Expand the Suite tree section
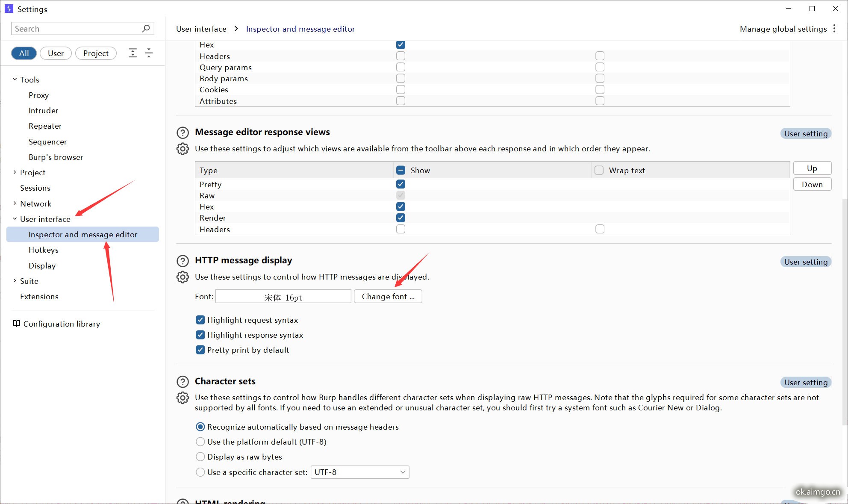848x504 pixels. click(x=15, y=281)
